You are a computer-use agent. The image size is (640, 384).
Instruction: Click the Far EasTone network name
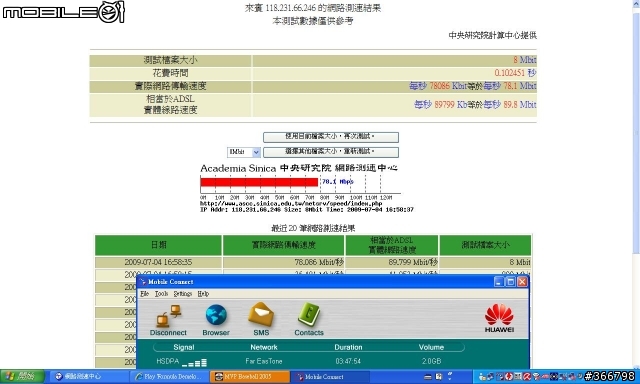(x=264, y=361)
